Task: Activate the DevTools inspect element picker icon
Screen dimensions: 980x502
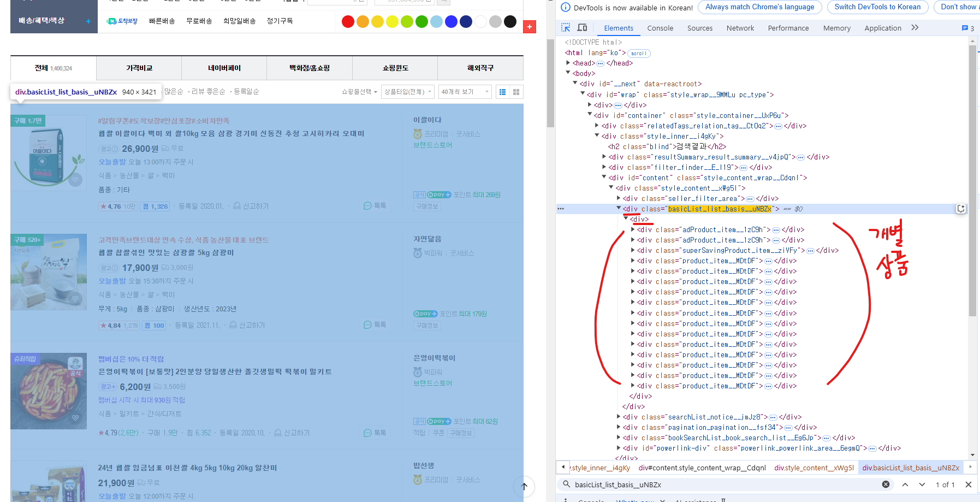Action: 566,27
